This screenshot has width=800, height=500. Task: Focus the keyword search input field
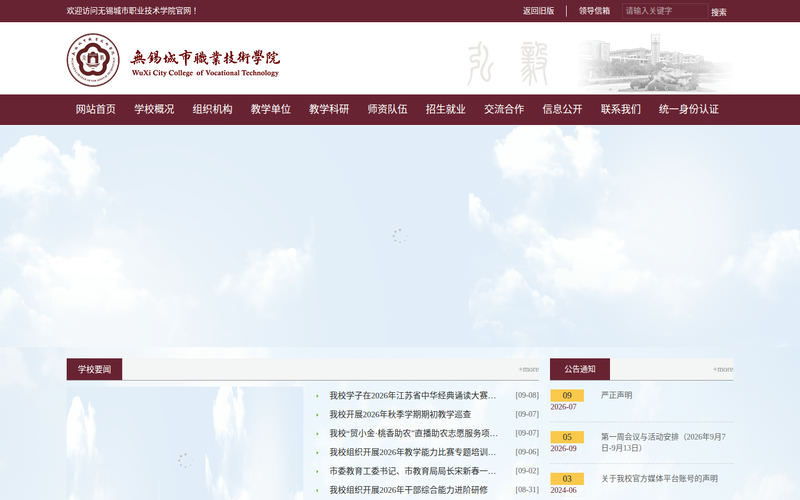[665, 11]
